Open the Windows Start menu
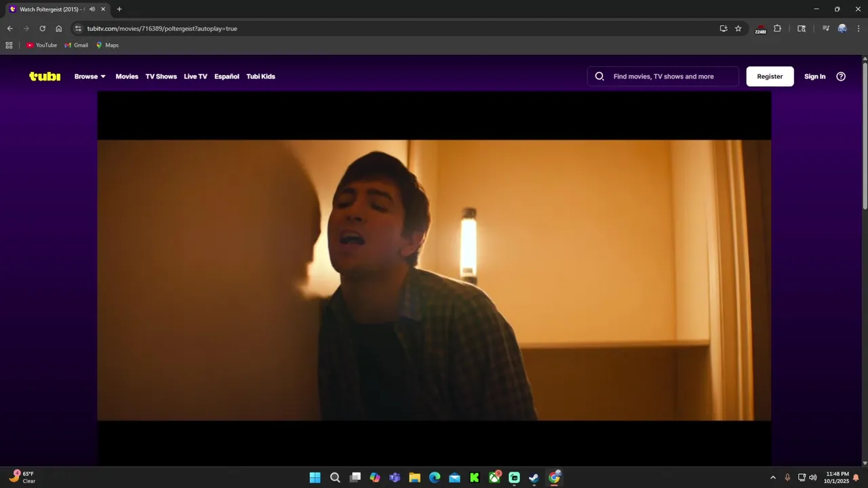This screenshot has height=488, width=868. point(315,478)
